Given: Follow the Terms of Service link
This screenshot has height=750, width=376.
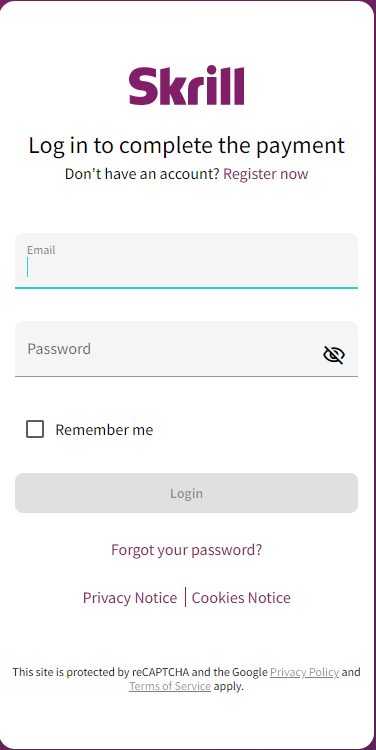Looking at the screenshot, I should point(170,686).
